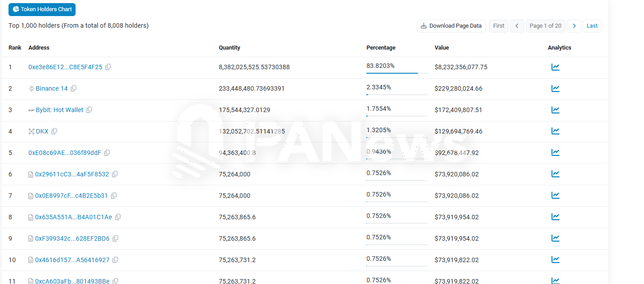Jump to the Last page of holders
This screenshot has height=284, width=644.
[592, 26]
